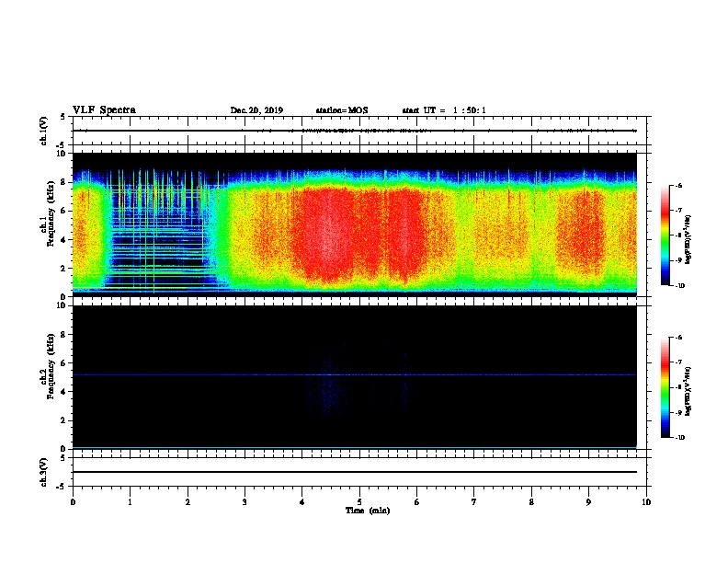
Task: Click time axis tick label "3"
Action: (245, 501)
